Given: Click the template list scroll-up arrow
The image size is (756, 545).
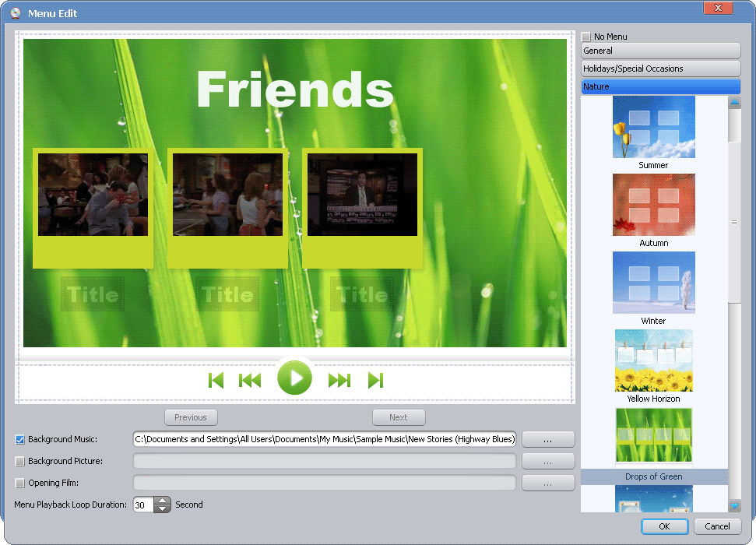Looking at the screenshot, I should (734, 102).
